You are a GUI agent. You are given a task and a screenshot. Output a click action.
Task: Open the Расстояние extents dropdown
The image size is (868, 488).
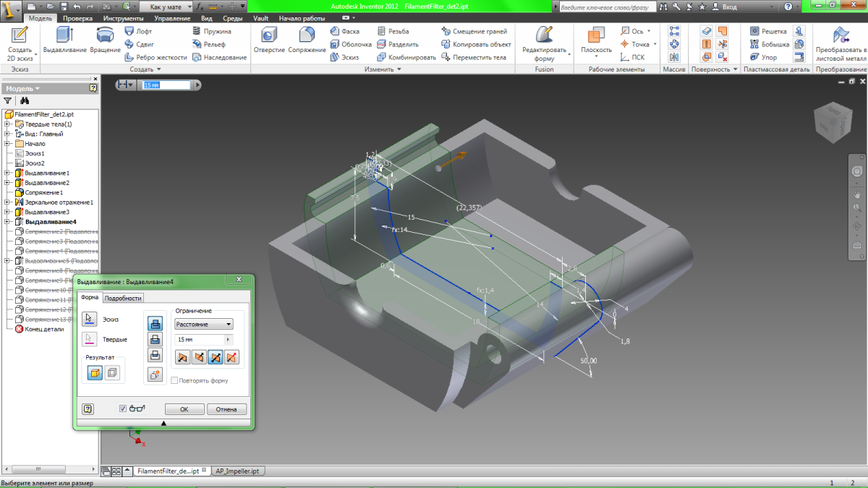pyautogui.click(x=204, y=325)
